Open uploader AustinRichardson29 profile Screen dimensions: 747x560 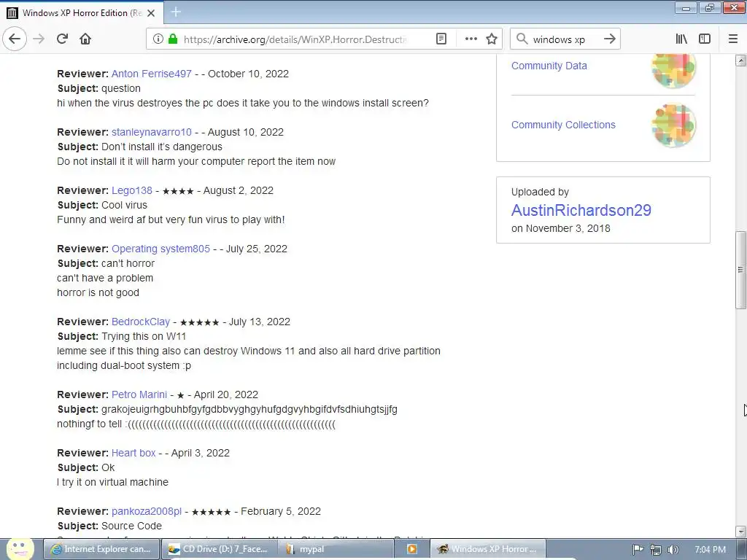pos(581,210)
